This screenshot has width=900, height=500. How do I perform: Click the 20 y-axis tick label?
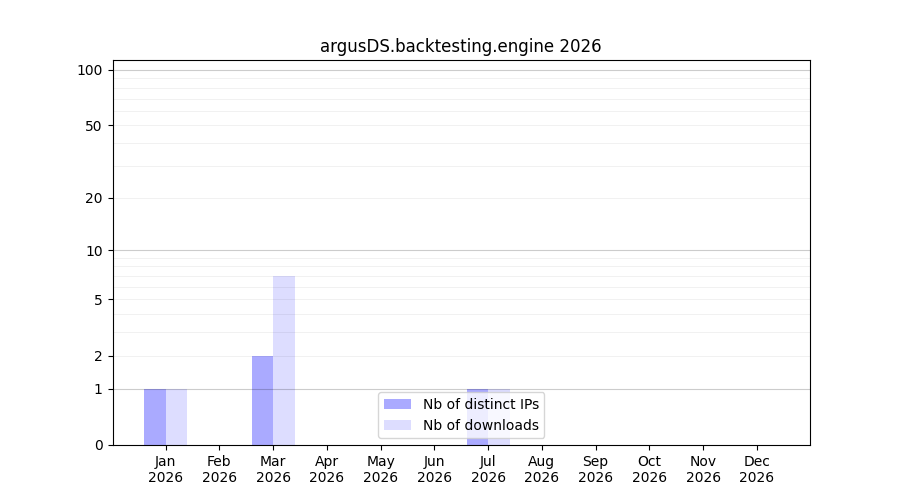coord(94,199)
